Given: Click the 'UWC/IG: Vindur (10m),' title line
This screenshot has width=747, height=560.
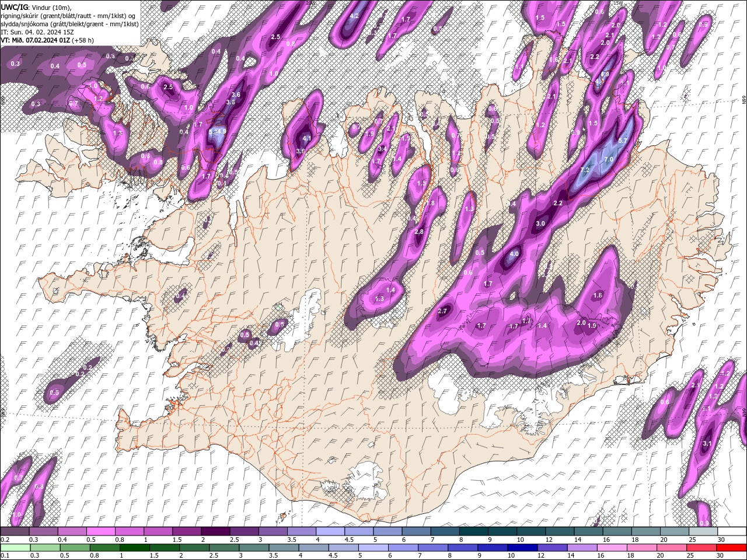Looking at the screenshot, I should [36, 7].
